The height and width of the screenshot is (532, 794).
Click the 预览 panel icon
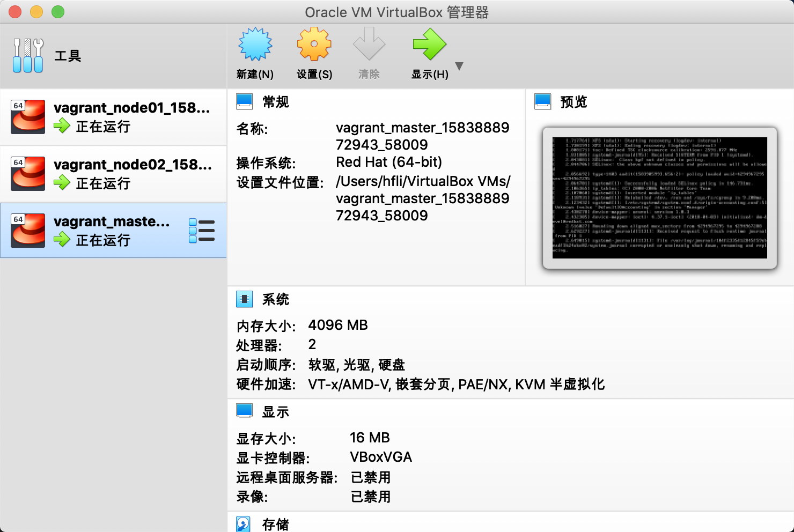coord(542,101)
